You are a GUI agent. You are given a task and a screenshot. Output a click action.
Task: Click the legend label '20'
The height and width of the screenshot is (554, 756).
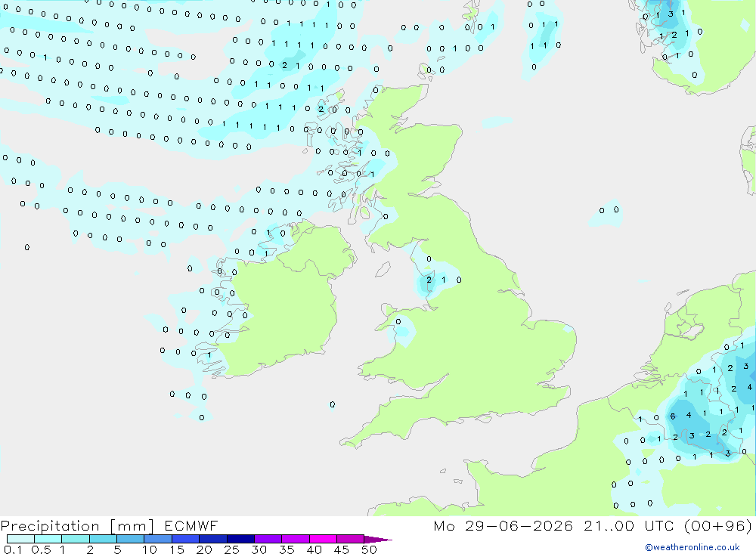coord(204,549)
